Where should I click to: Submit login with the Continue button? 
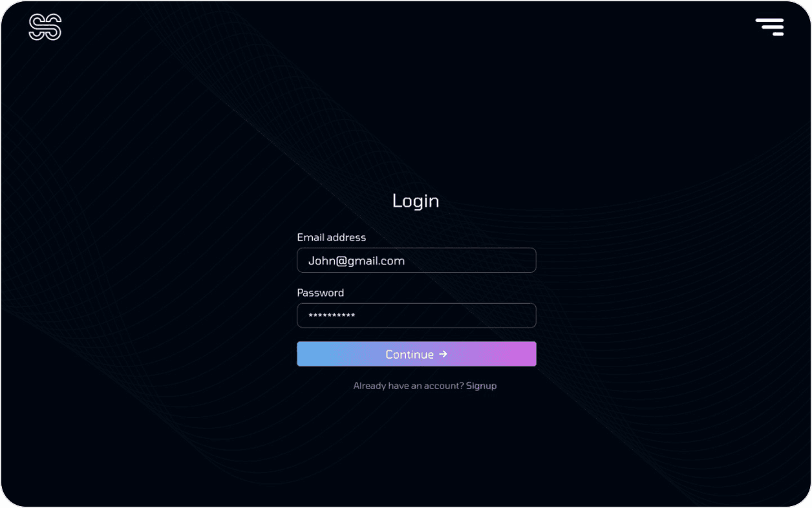416,354
